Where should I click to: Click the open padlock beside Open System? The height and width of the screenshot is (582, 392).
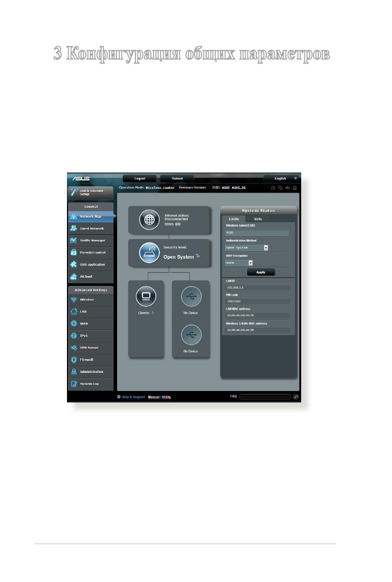click(x=198, y=256)
